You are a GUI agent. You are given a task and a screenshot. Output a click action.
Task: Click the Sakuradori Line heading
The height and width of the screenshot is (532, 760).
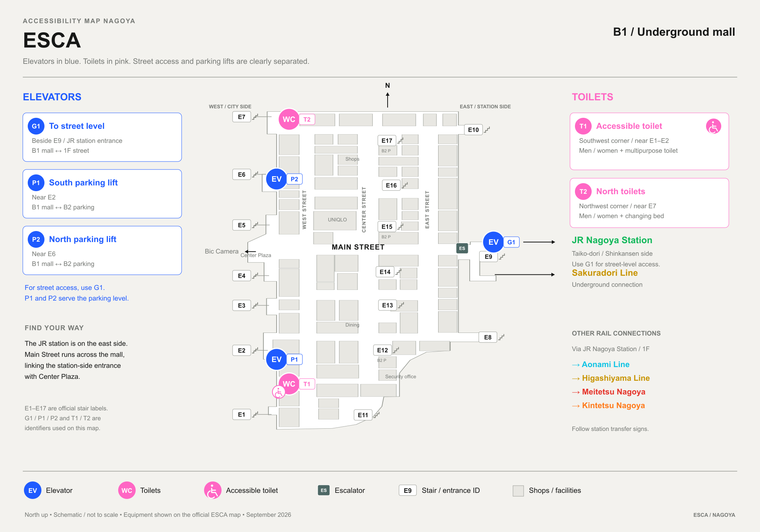point(605,273)
